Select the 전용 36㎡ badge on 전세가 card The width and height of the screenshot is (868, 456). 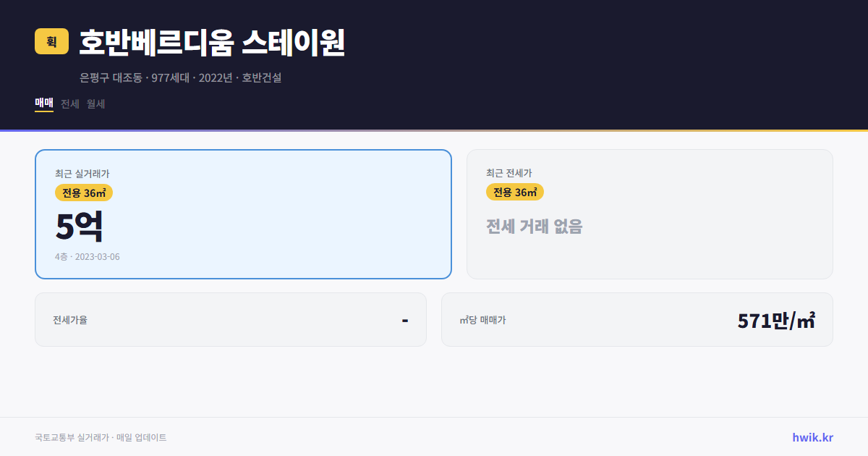click(515, 192)
